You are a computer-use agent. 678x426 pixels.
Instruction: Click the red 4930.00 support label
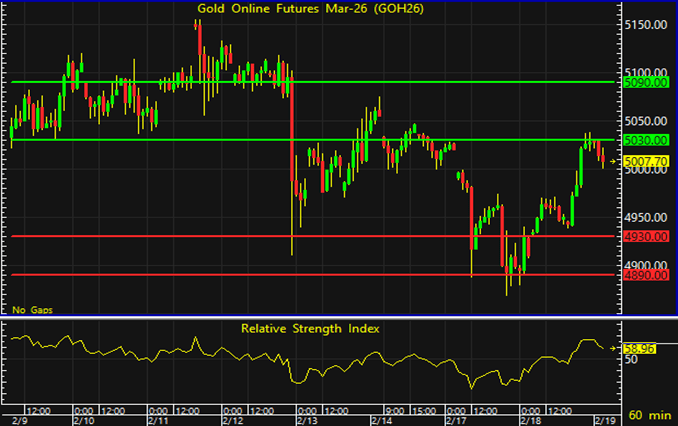coord(644,237)
